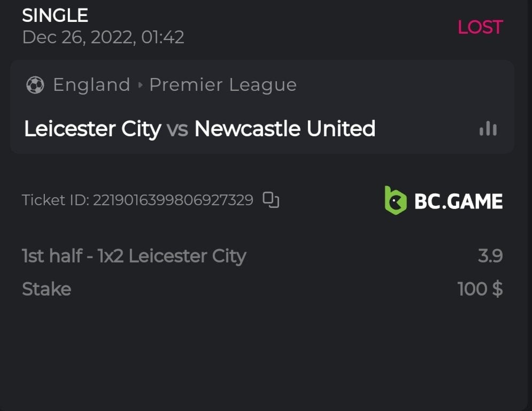Copy the ticket ID with copy icon
This screenshot has width=532, height=411.
pos(271,200)
